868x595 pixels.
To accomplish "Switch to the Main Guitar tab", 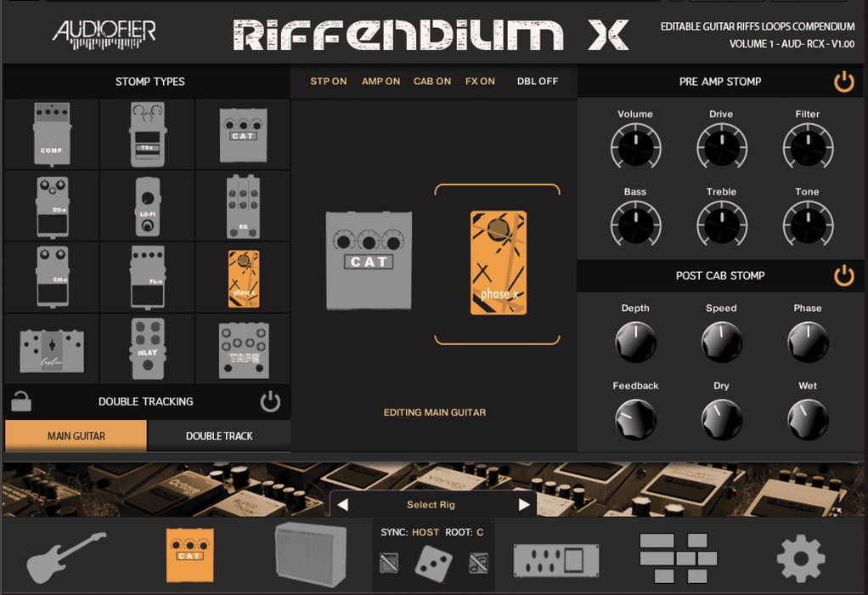I will point(76,436).
